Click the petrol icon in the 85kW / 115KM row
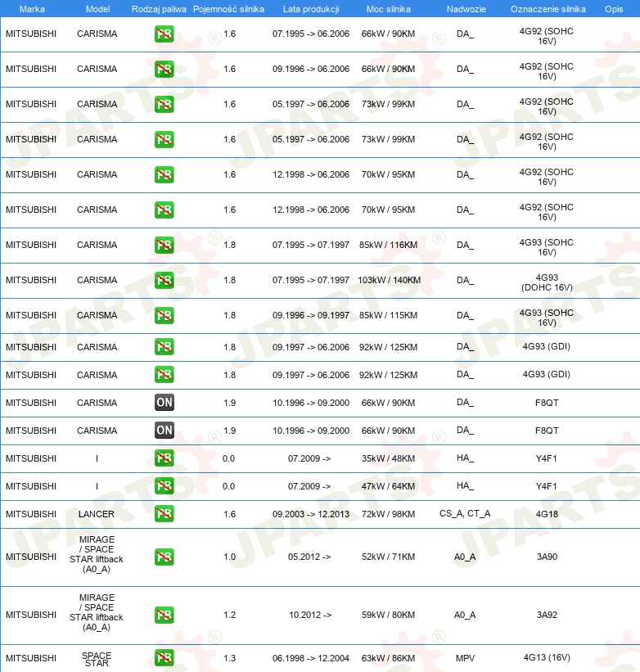This screenshot has width=640, height=672. [164, 315]
